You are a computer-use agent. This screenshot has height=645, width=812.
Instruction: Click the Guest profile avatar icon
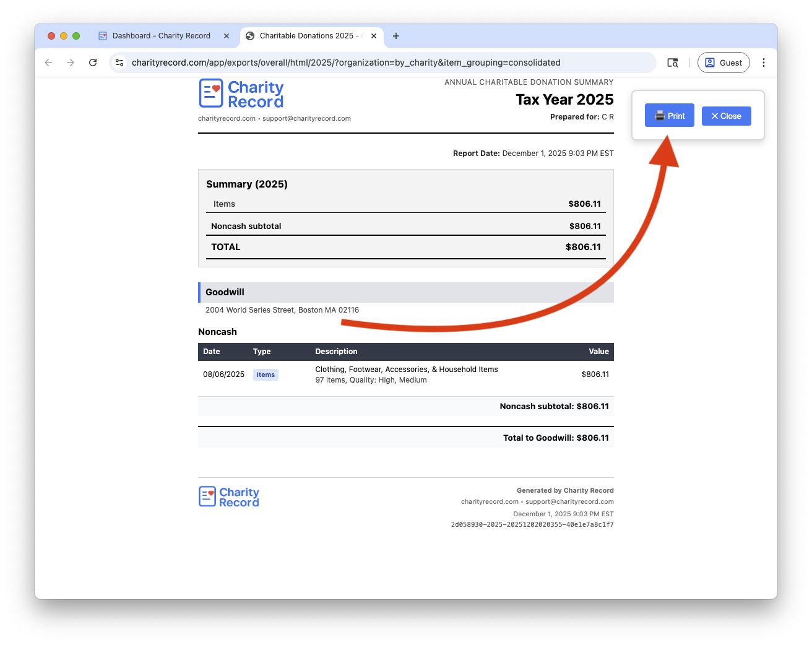(x=710, y=63)
